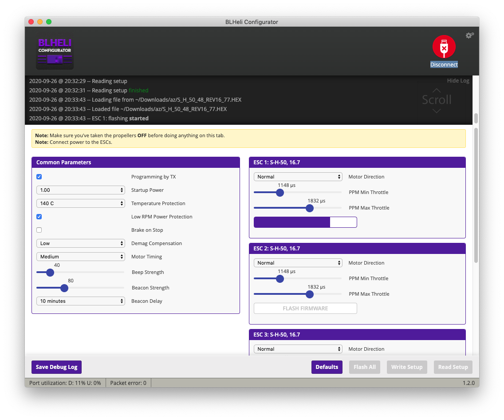
Task: Click the 'Port utilization' status text
Action: pyautogui.click(x=65, y=383)
